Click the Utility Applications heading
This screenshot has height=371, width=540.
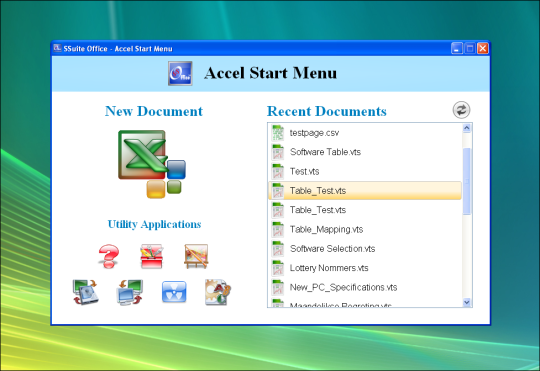pos(154,224)
